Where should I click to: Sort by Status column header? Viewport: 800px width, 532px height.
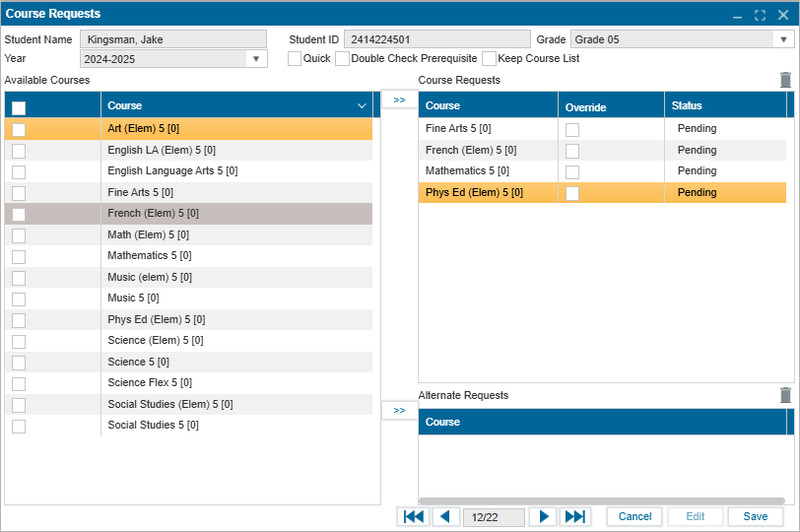point(724,105)
